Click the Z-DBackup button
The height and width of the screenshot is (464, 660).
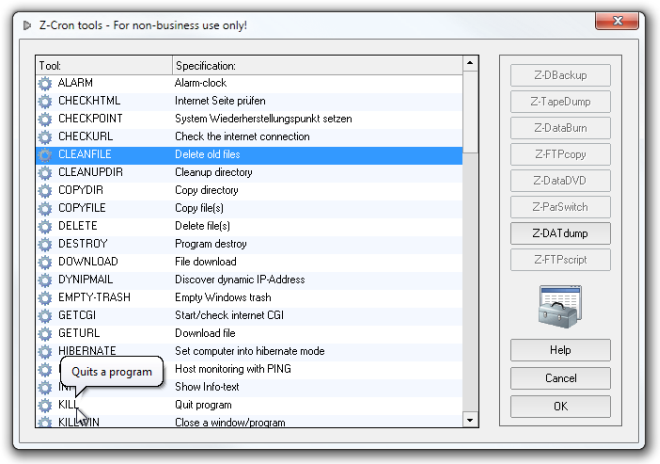[560, 75]
